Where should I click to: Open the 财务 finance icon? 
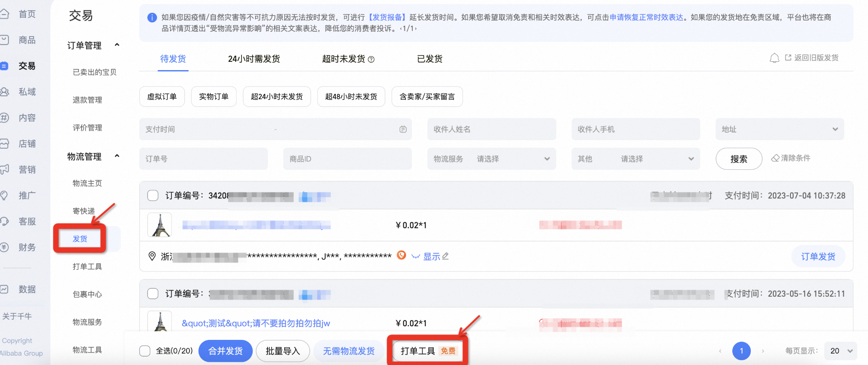4,247
